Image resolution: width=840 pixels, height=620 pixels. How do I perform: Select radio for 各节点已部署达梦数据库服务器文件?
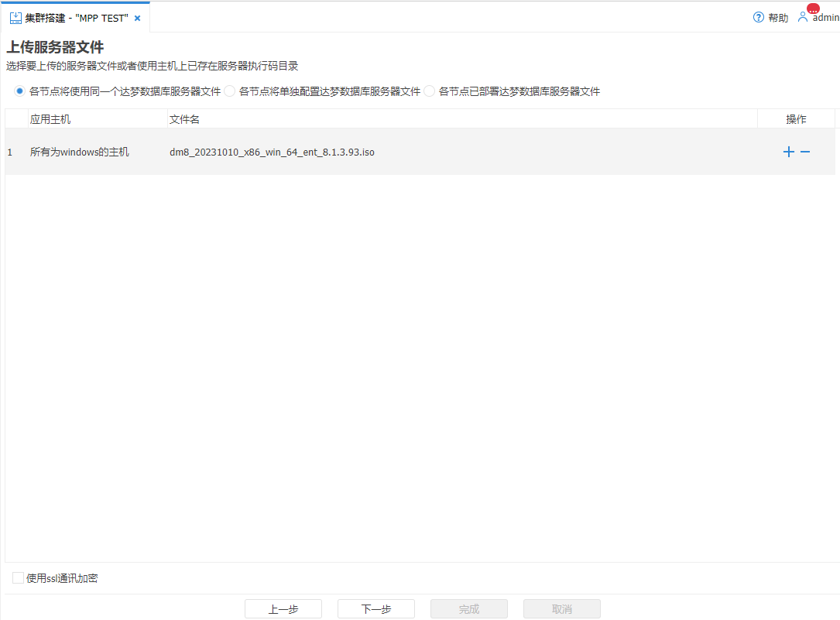(429, 91)
